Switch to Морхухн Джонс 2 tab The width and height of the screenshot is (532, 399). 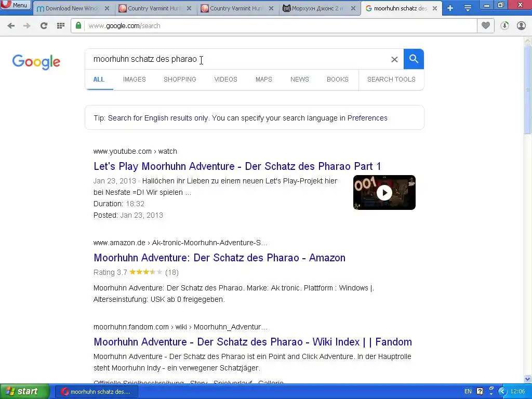319,8
